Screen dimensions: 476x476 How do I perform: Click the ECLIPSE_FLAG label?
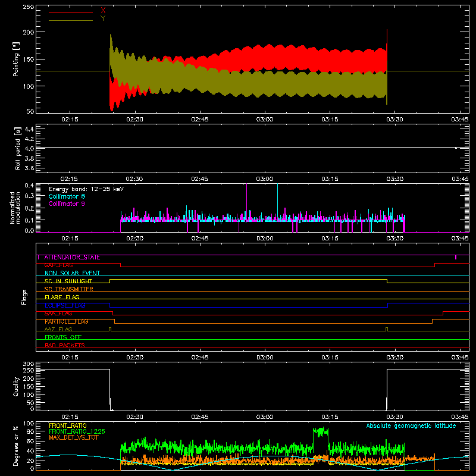65,305
